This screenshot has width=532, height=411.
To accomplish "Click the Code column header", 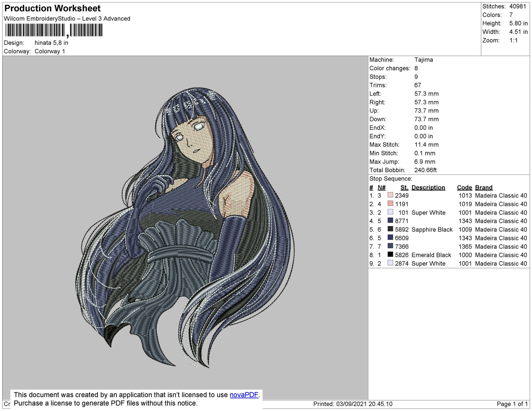I will point(464,187).
